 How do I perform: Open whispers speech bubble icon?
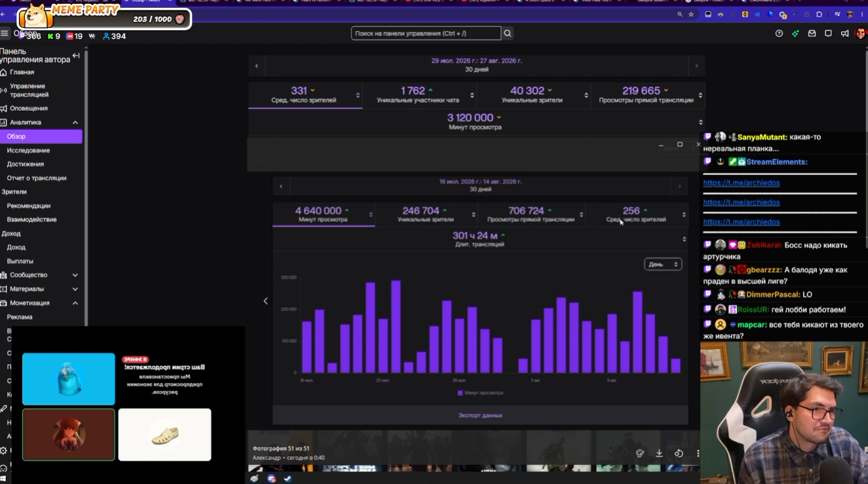point(828,33)
